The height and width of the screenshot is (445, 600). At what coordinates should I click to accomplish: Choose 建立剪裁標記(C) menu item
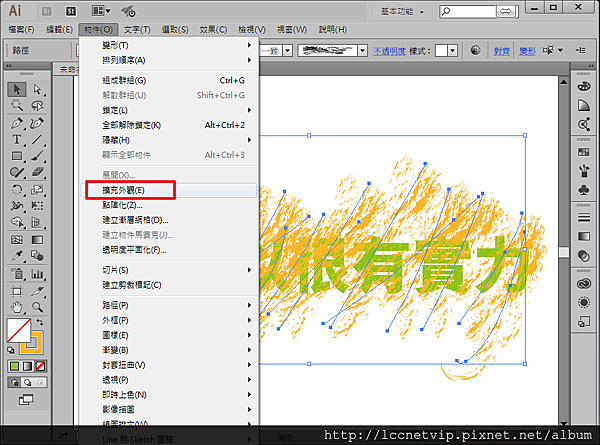169,285
